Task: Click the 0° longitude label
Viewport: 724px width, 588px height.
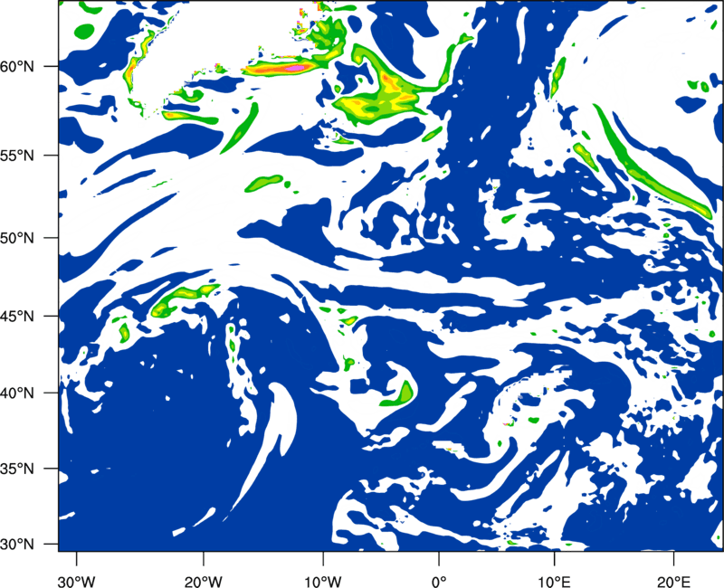Action: [x=439, y=582]
